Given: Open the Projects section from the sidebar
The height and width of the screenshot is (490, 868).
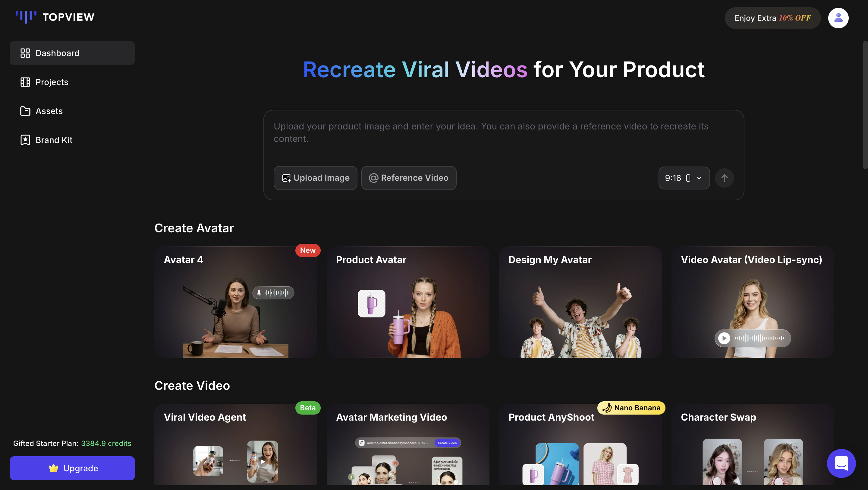Looking at the screenshot, I should [25, 82].
